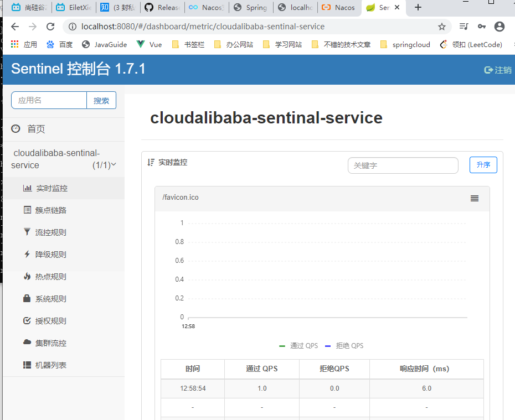Click the address bar URL
This screenshot has width=515, height=420.
pos(203,27)
